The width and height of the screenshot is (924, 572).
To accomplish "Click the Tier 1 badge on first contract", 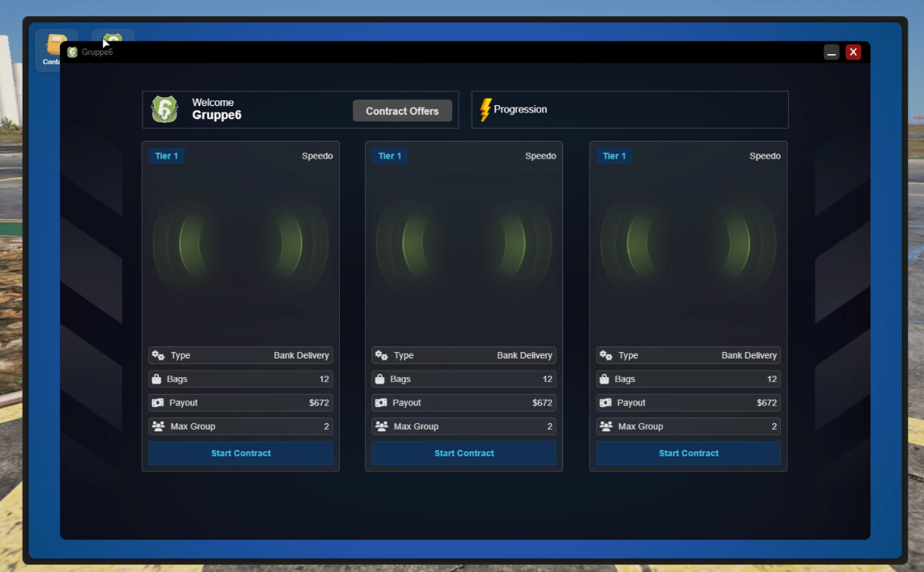I will tap(166, 155).
